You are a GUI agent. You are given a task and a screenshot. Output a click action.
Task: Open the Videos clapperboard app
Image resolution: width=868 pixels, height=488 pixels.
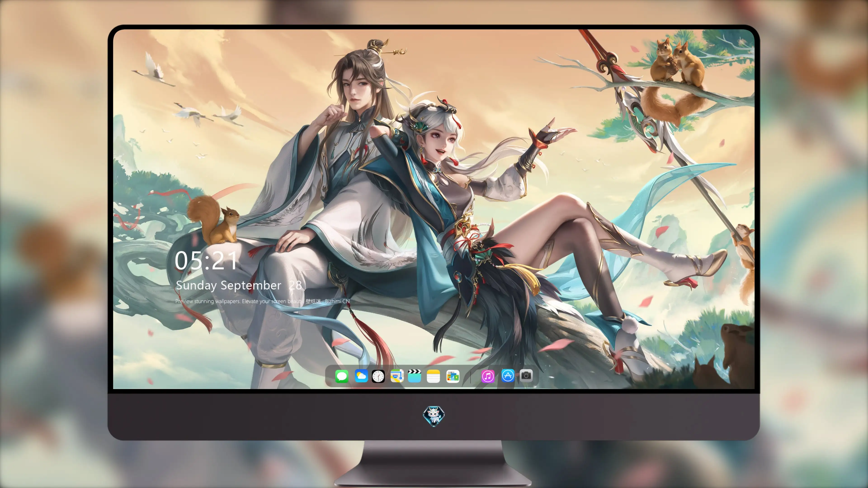tap(415, 376)
